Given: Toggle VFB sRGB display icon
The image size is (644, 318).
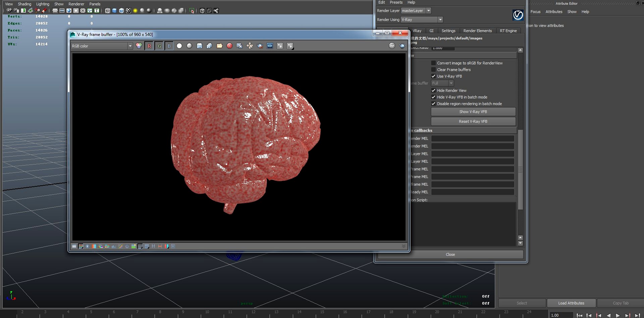Looking at the screenshot, I should click(140, 246).
